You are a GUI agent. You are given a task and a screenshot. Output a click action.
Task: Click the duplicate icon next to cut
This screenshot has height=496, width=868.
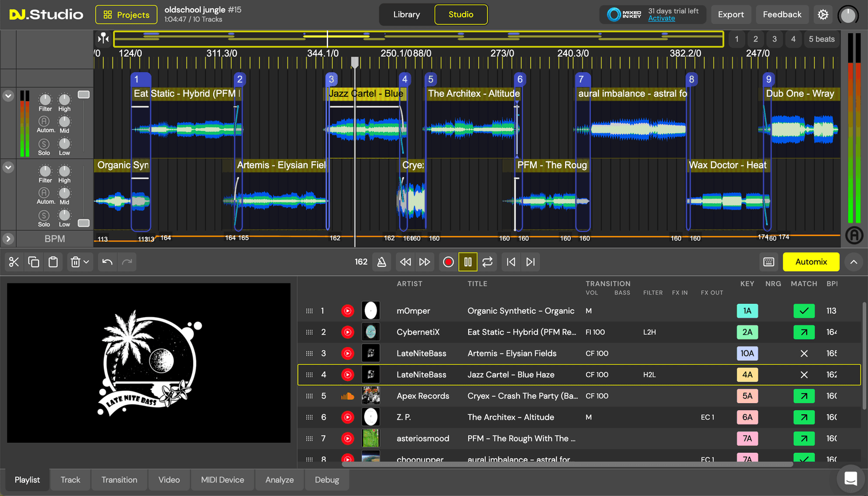coord(34,262)
